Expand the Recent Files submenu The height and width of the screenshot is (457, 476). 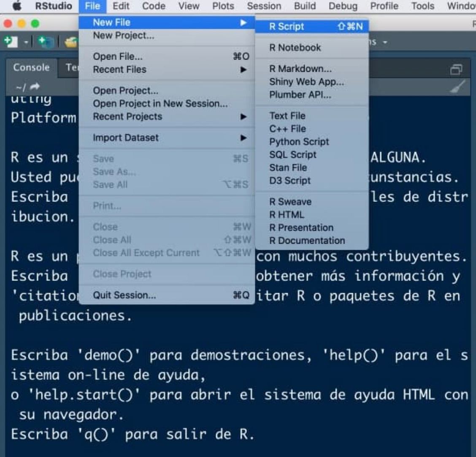243,70
